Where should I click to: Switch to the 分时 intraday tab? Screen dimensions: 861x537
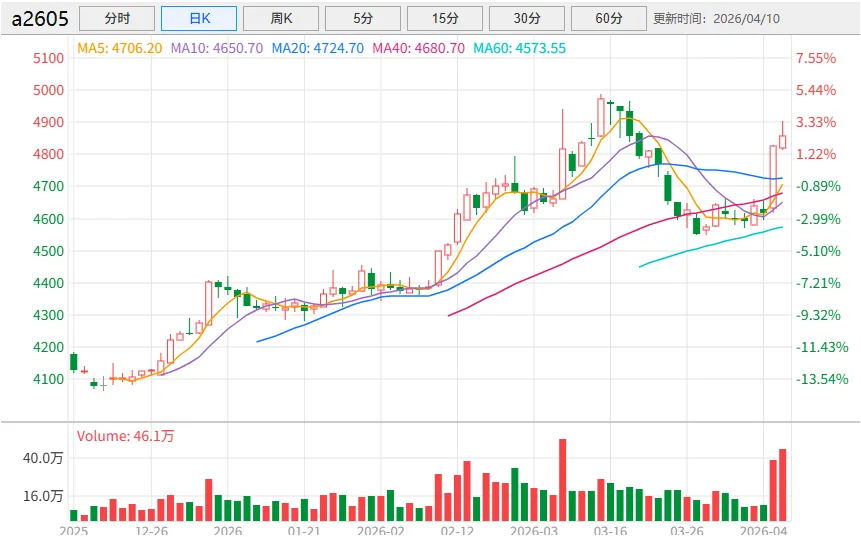click(x=117, y=19)
